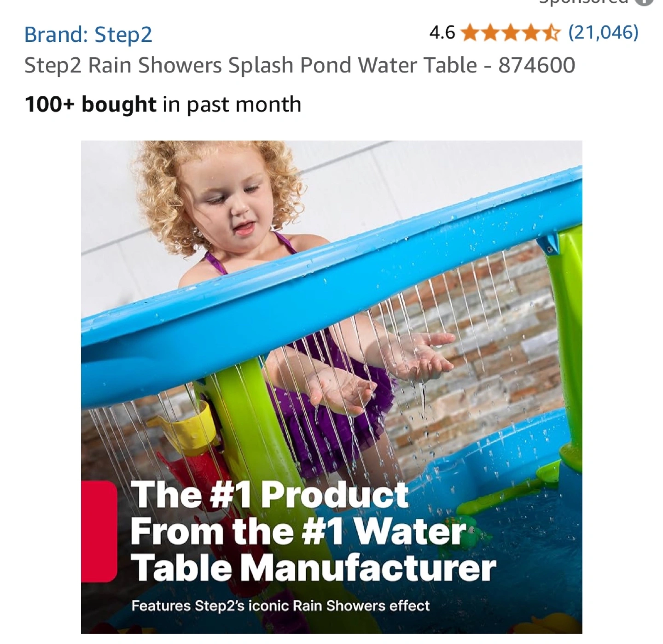Screen dimensions: 663x644
Task: Tap the fourth orange rating star
Action: [x=531, y=33]
